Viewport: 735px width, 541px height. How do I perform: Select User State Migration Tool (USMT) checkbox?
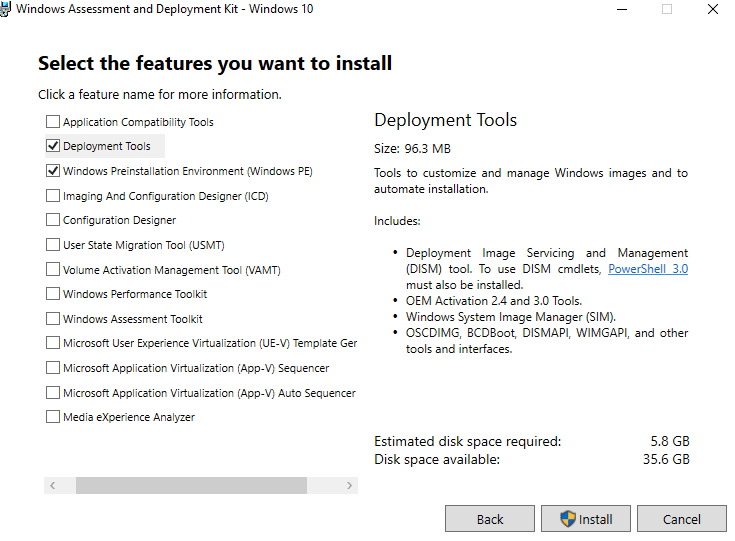(x=53, y=245)
